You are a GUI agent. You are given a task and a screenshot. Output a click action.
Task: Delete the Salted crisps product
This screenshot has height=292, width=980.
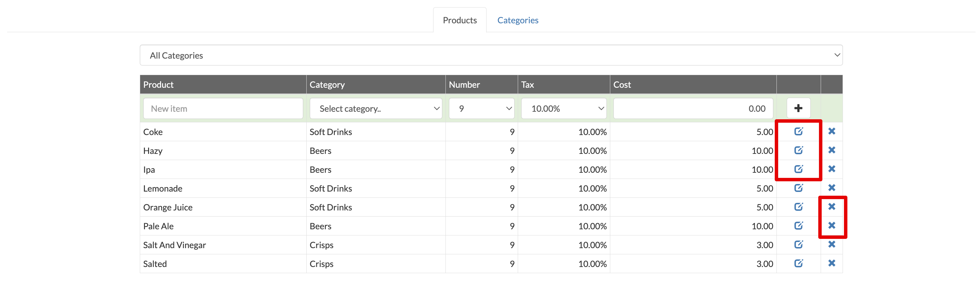point(832,263)
